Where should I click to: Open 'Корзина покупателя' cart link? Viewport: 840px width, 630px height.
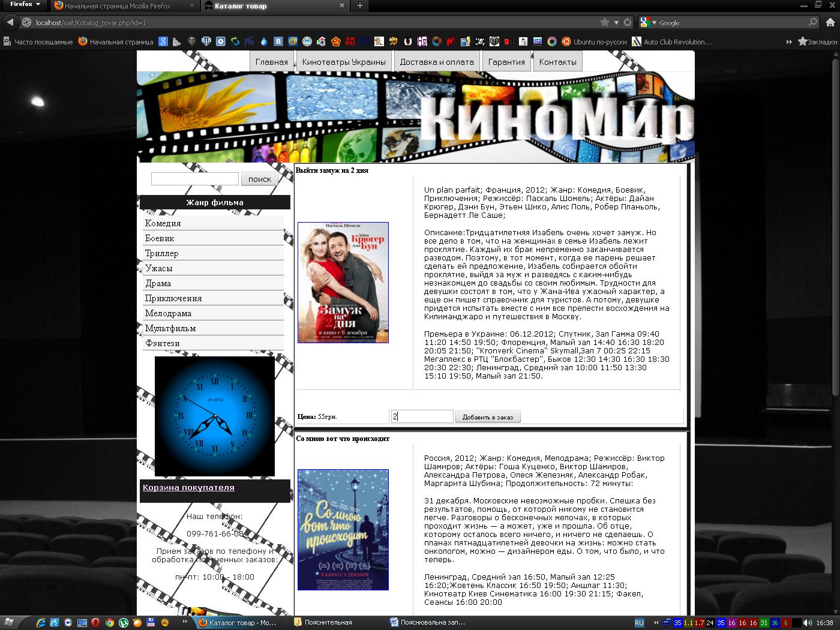(x=188, y=487)
